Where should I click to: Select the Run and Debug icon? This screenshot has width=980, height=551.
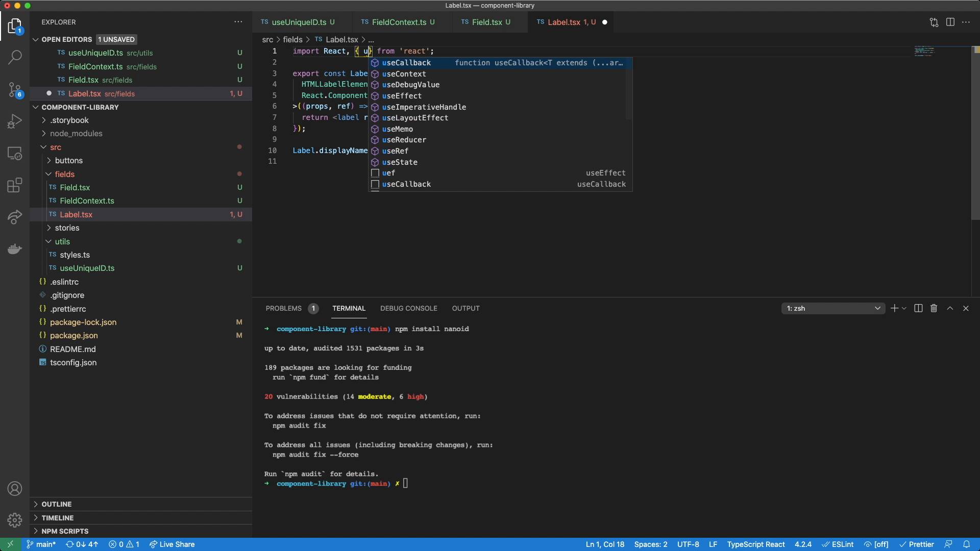coord(15,121)
